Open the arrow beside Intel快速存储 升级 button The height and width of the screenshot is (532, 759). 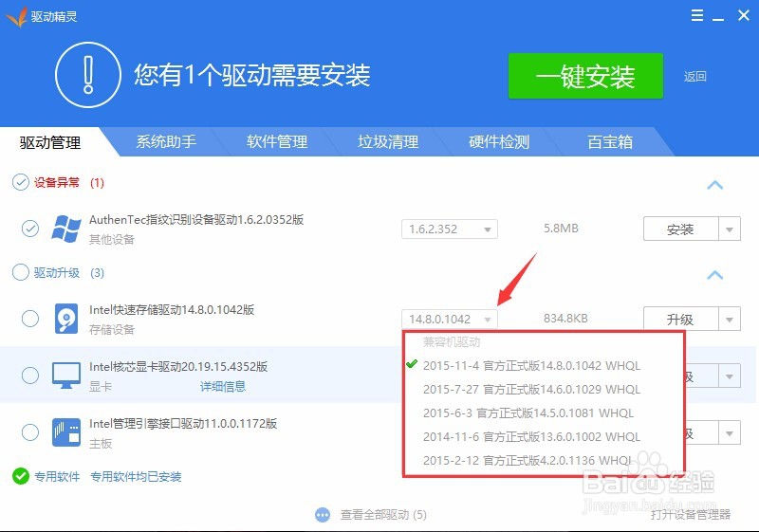(x=730, y=320)
